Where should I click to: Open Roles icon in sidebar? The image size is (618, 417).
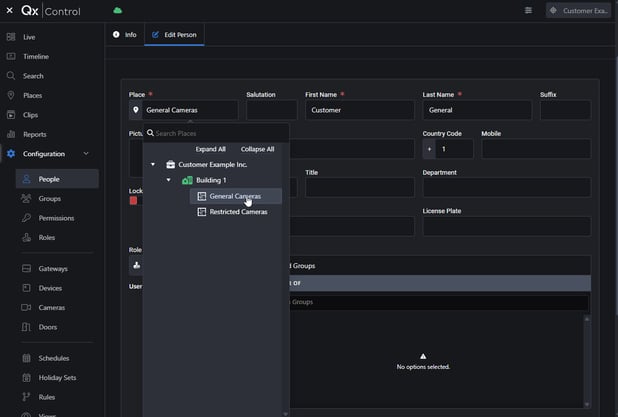coord(26,237)
